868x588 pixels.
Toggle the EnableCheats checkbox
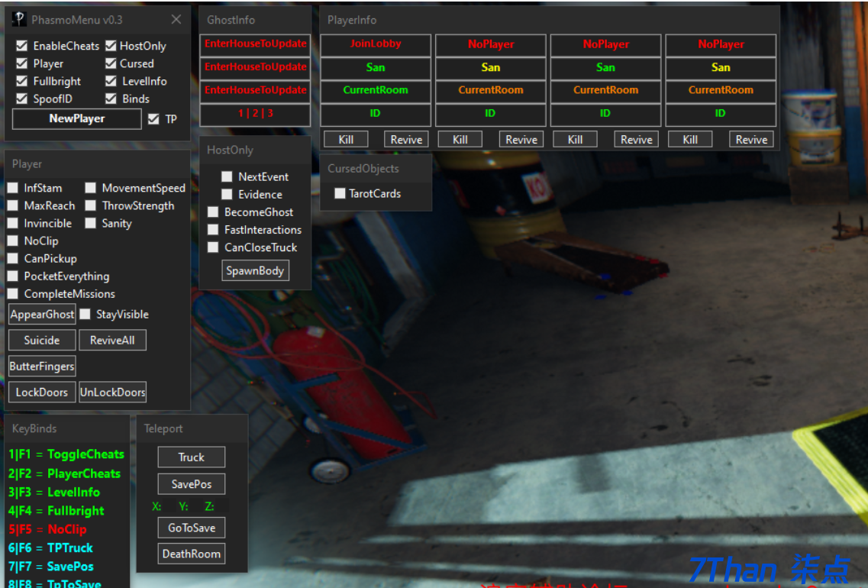pyautogui.click(x=21, y=45)
